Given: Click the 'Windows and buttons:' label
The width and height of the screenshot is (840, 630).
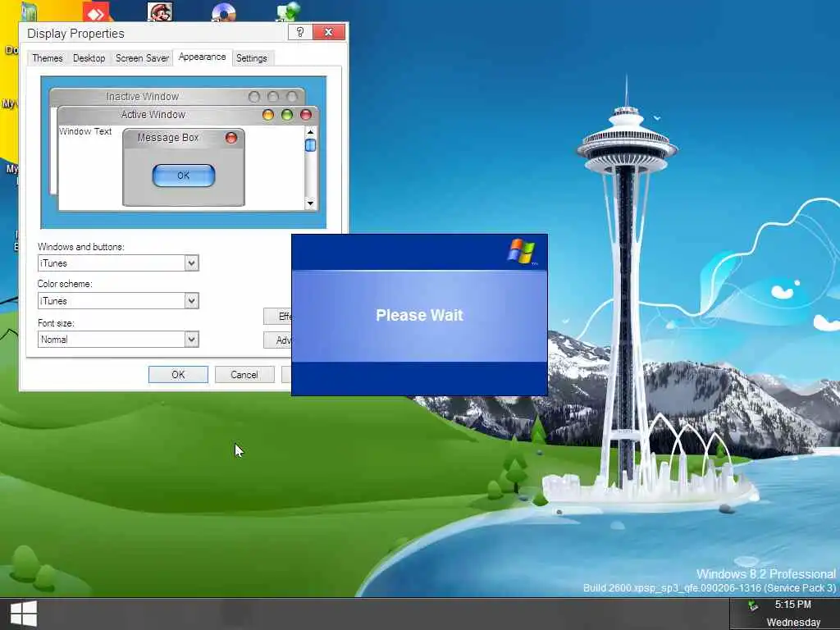Looking at the screenshot, I should point(81,247).
